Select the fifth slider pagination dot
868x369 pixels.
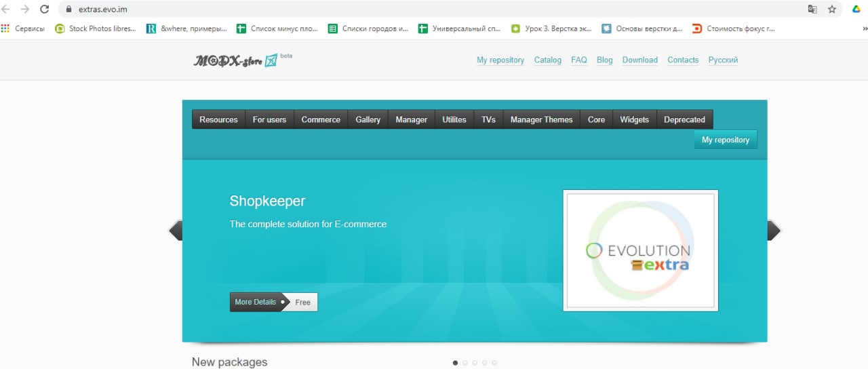pos(494,363)
